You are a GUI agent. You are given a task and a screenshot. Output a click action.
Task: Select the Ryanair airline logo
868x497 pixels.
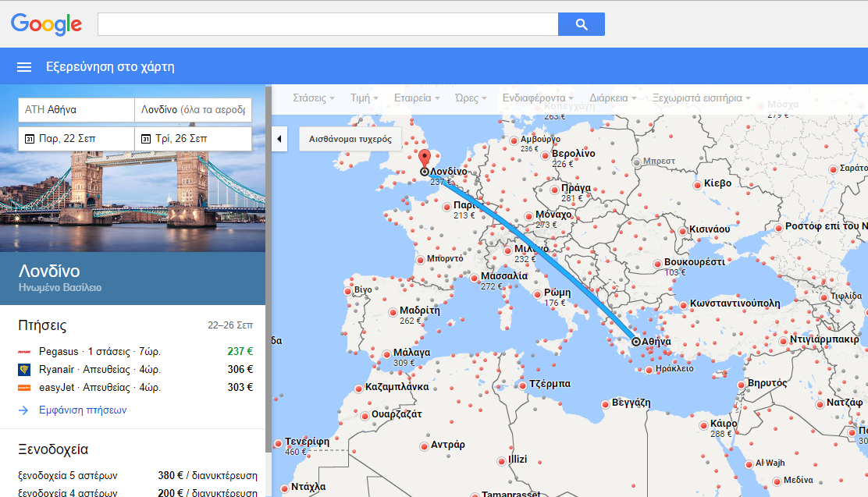24,367
